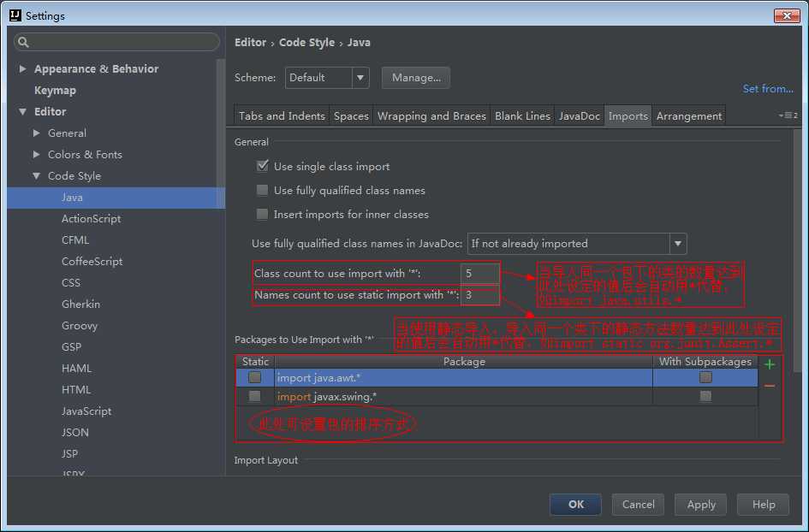Enable Insert imports for inner classes
809x532 pixels.
pyautogui.click(x=263, y=214)
